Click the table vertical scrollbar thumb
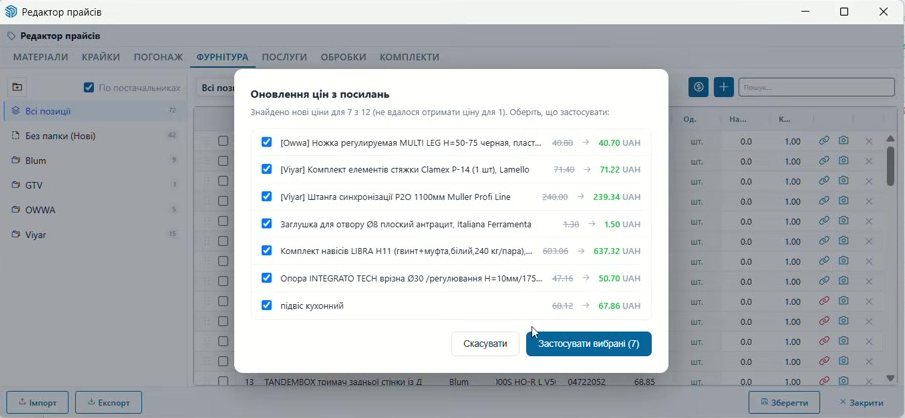This screenshot has width=905, height=418. (x=891, y=166)
